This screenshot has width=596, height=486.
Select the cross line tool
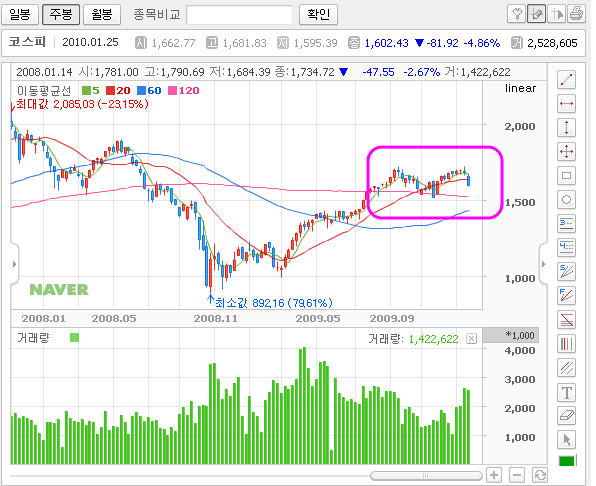coord(566,152)
